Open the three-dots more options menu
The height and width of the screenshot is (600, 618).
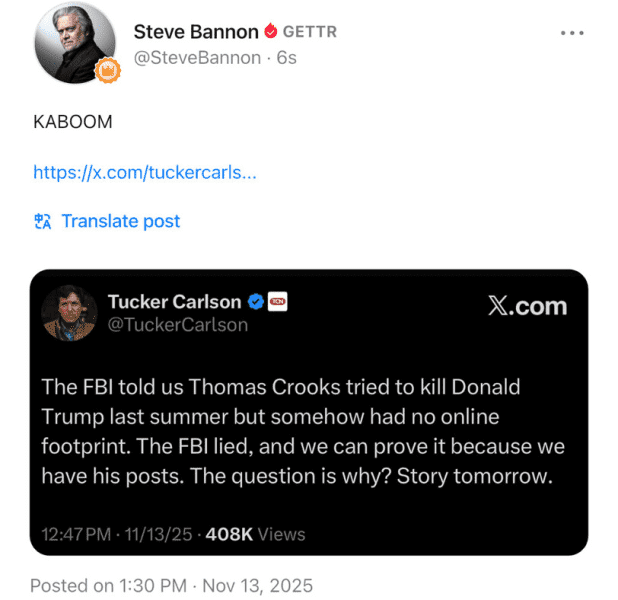click(x=572, y=33)
